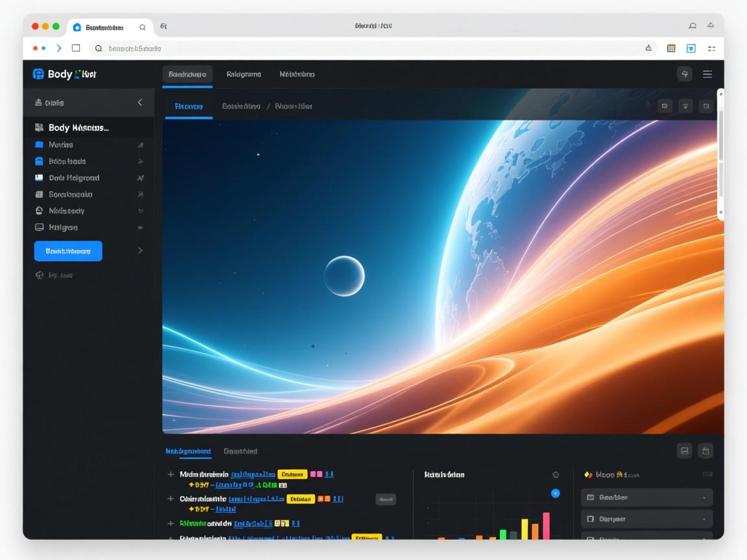The height and width of the screenshot is (560, 747).
Task: Click the search icon in the address bar
Action: (x=99, y=49)
